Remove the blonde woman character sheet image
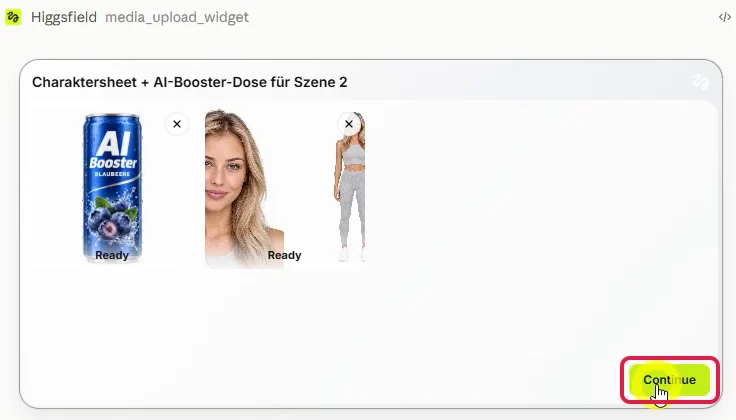 click(x=349, y=124)
